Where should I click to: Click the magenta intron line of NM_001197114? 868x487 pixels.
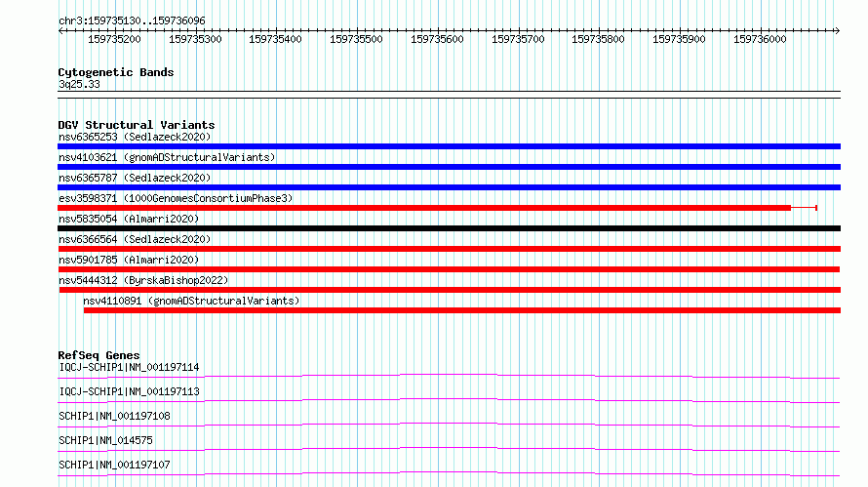[449, 376]
